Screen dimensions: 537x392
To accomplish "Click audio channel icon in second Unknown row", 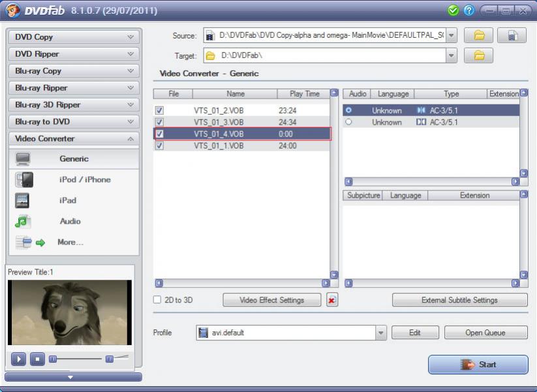I will pyautogui.click(x=421, y=122).
